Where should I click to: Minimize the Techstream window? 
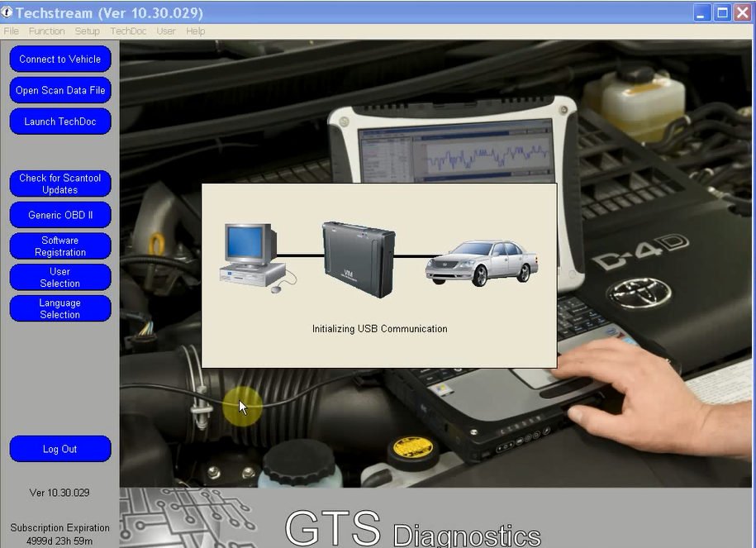pos(702,12)
